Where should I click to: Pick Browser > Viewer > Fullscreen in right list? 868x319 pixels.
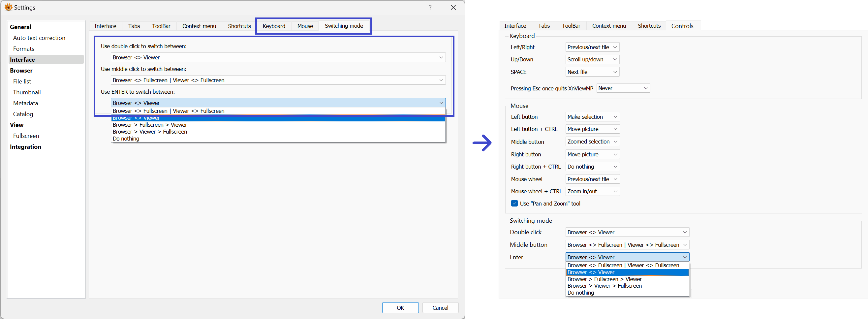(x=604, y=286)
